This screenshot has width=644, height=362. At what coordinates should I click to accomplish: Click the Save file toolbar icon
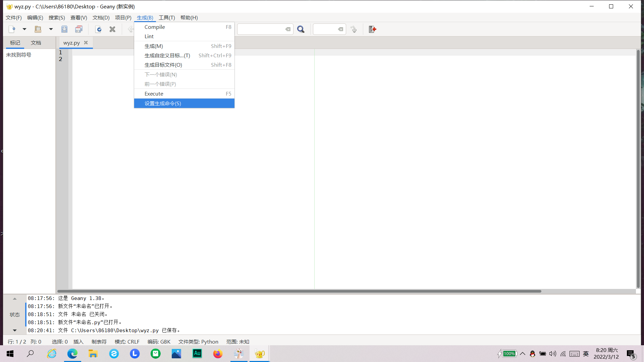(64, 29)
